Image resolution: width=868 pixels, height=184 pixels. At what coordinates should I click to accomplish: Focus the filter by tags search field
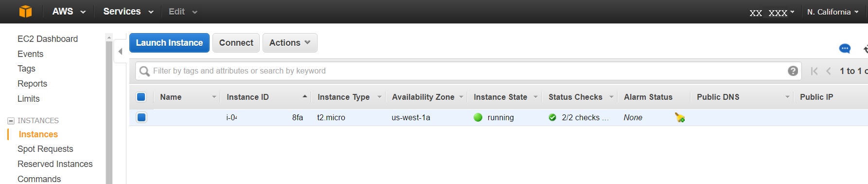[468, 71]
